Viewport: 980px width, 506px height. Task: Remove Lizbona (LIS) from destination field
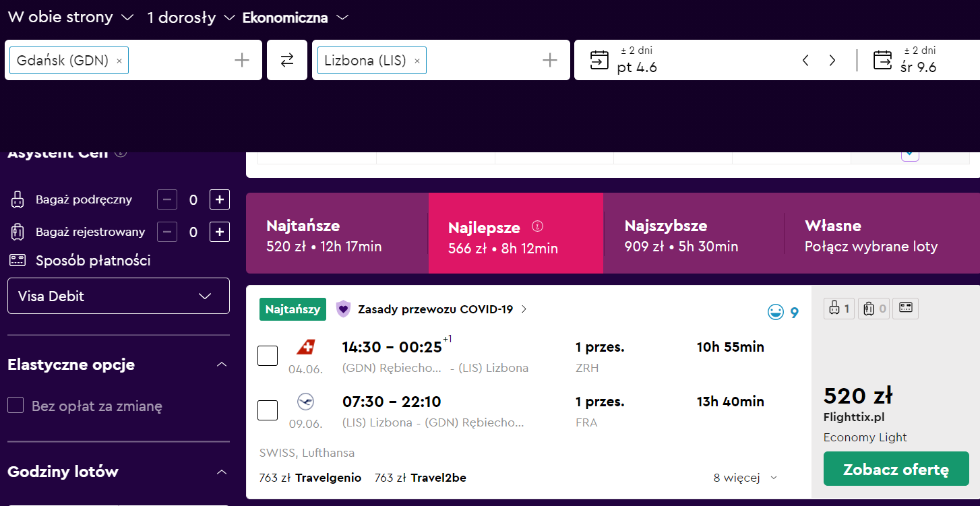point(417,61)
